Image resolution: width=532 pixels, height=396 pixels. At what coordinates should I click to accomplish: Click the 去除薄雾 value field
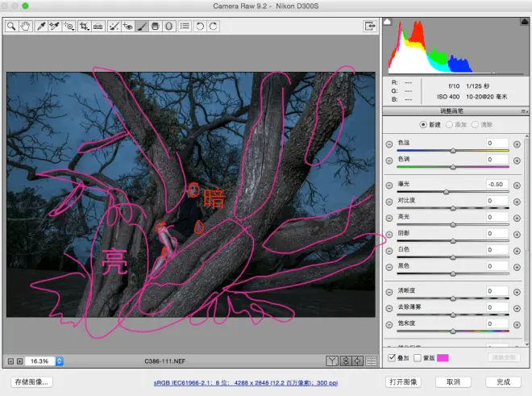point(497,307)
